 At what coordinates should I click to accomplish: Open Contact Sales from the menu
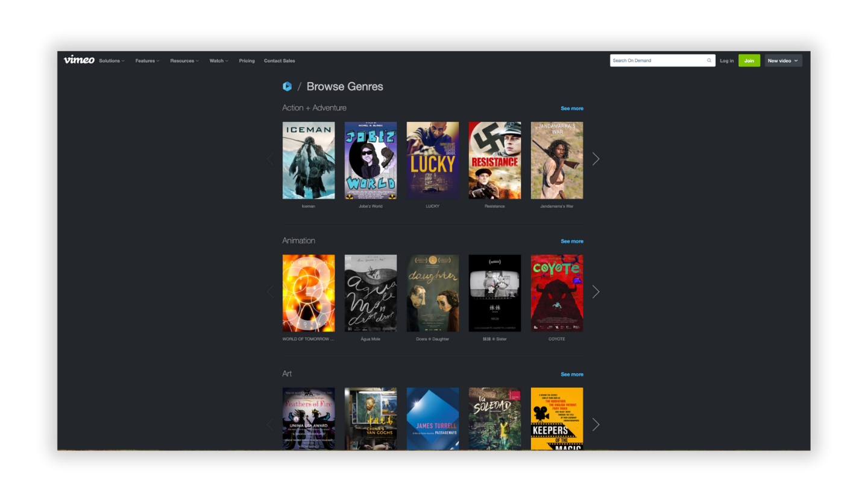(279, 60)
